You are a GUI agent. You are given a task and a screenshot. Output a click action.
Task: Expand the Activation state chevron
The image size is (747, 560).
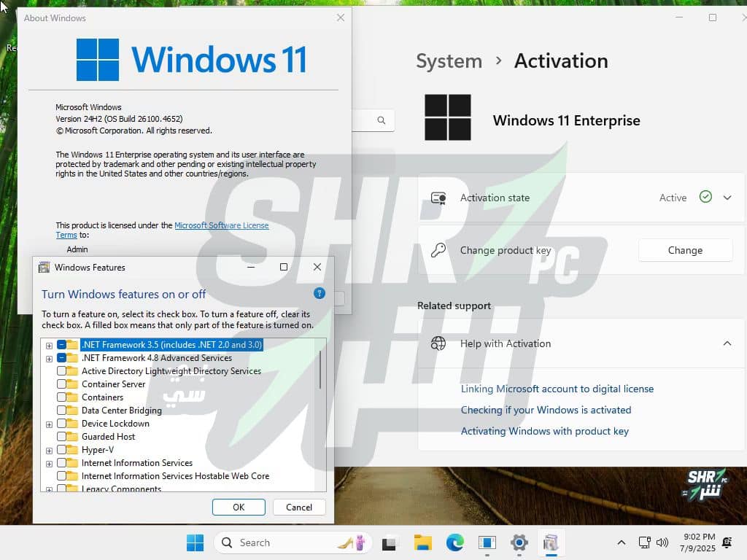(x=727, y=198)
